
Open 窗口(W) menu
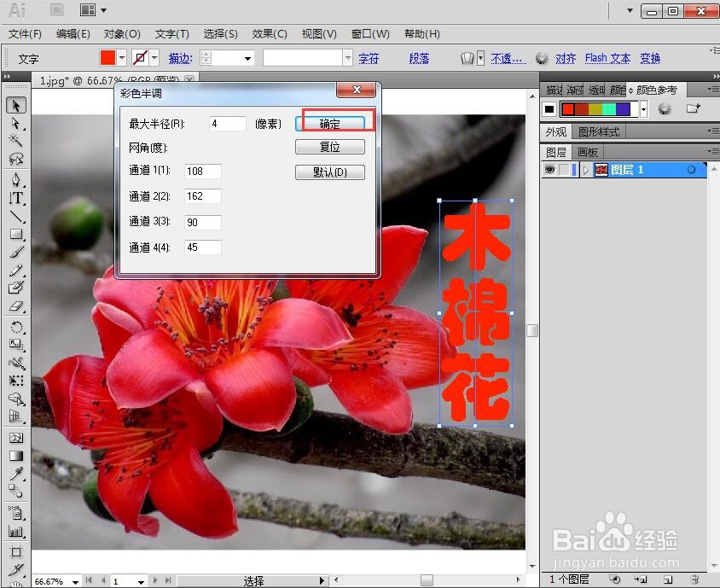[x=370, y=34]
